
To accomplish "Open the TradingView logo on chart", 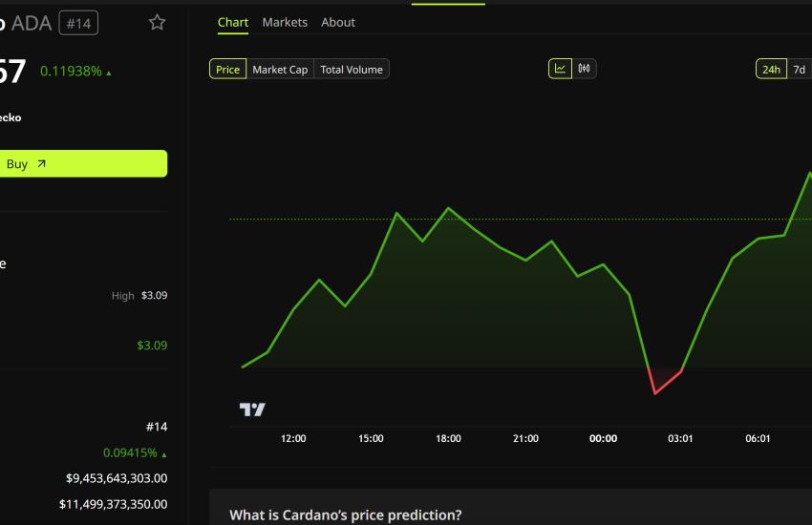I will [x=252, y=409].
